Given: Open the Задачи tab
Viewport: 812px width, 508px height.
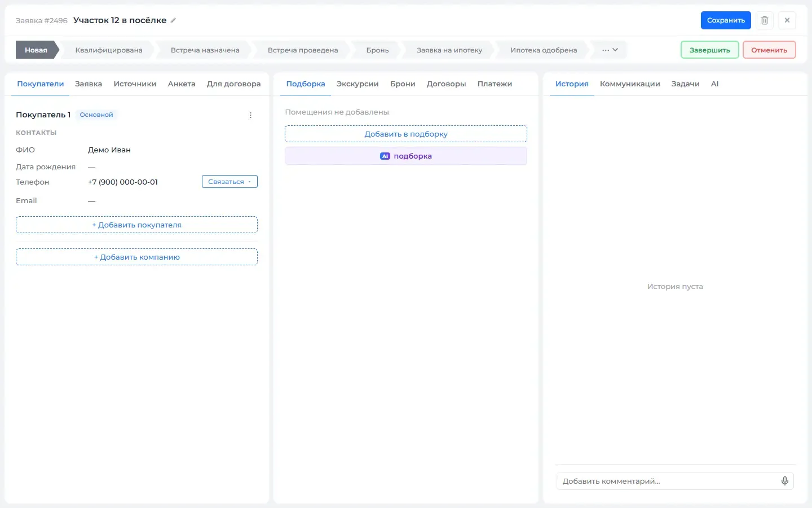Looking at the screenshot, I should (x=685, y=84).
